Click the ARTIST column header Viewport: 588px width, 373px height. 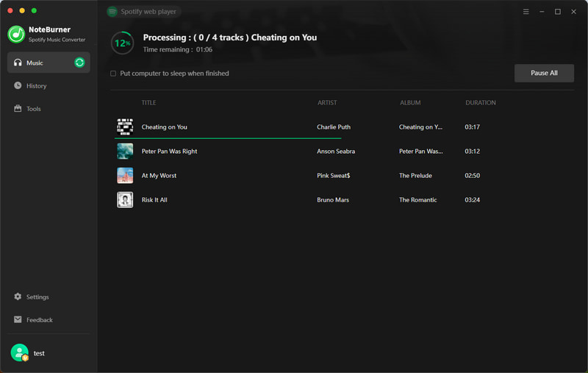[327, 102]
